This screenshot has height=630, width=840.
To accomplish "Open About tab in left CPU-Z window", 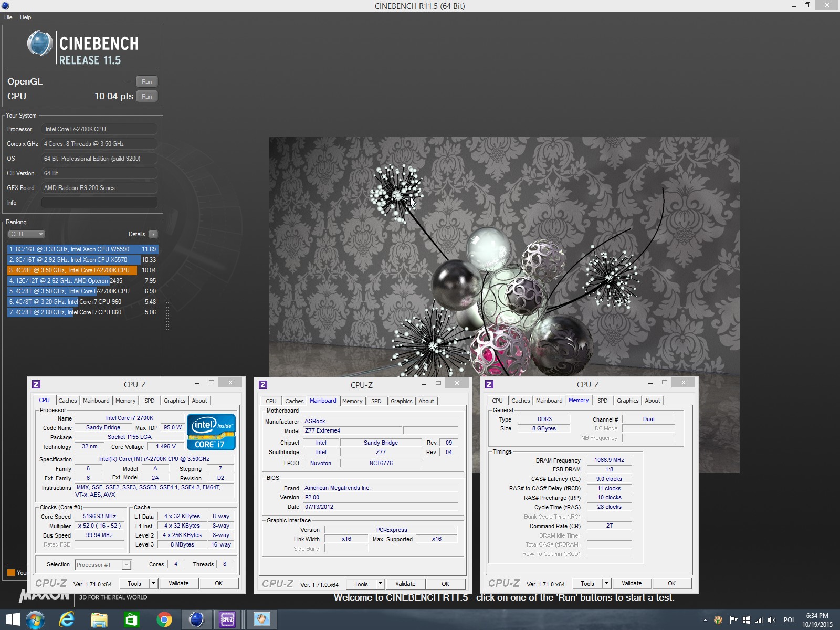I will (199, 401).
